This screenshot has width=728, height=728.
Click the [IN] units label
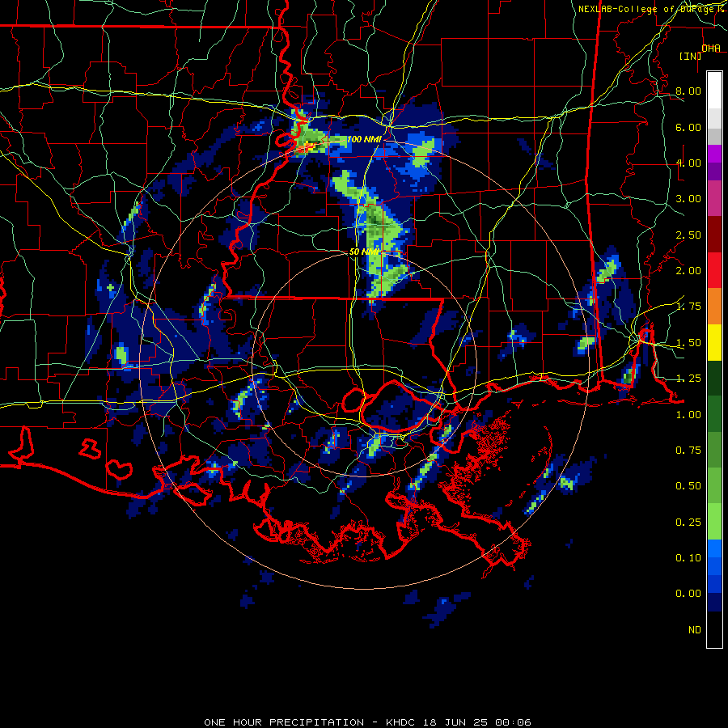690,56
